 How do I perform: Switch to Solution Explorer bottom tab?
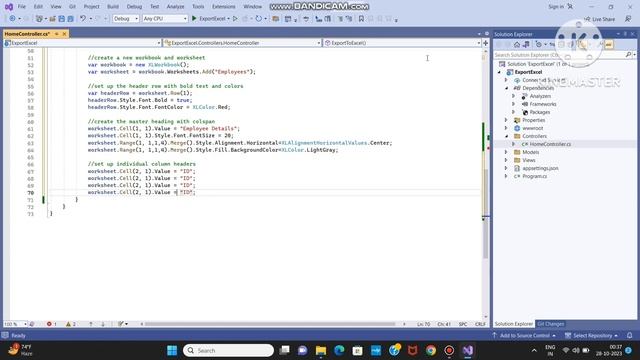513,324
